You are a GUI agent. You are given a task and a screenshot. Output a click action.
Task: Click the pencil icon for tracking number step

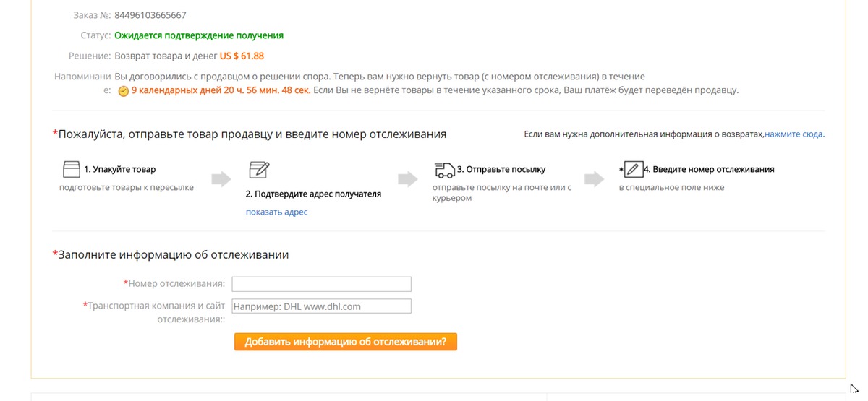pyautogui.click(x=633, y=170)
